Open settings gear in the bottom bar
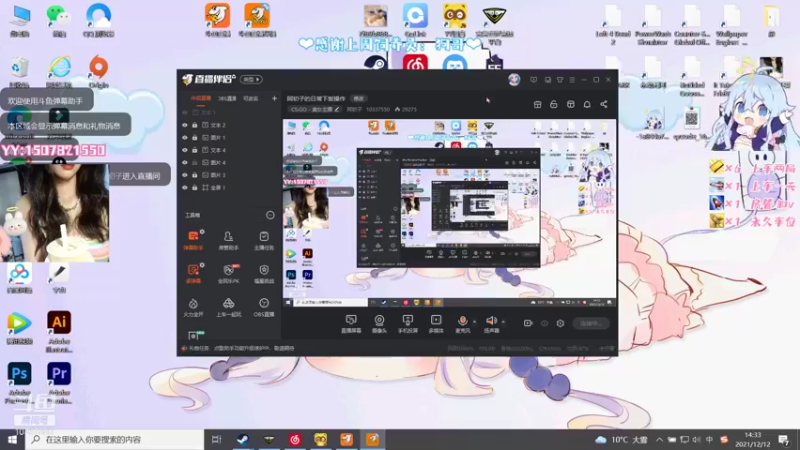Screen dimensions: 800x450 coord(560,323)
